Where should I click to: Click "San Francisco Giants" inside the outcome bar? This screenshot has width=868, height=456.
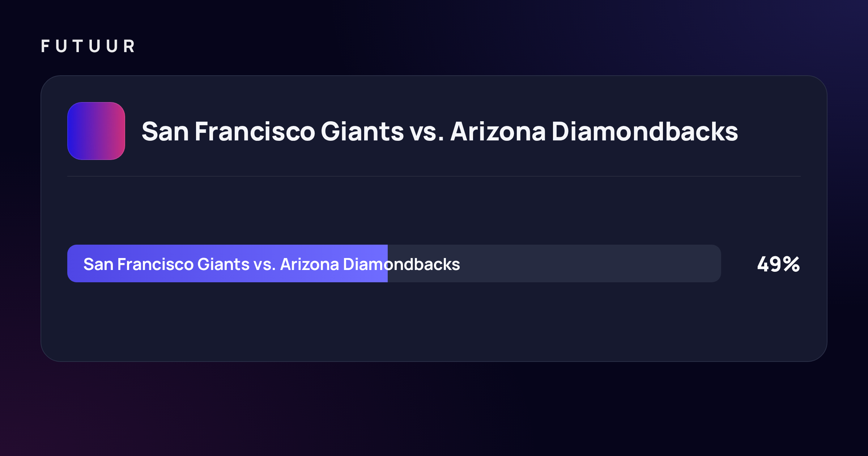[x=166, y=264]
